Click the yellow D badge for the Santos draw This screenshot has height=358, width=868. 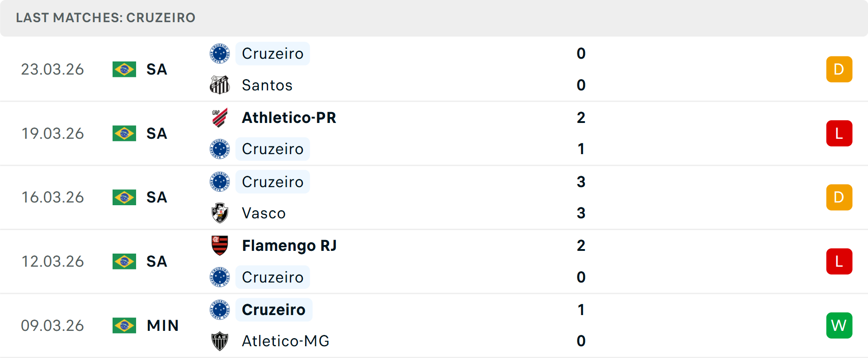click(x=839, y=69)
